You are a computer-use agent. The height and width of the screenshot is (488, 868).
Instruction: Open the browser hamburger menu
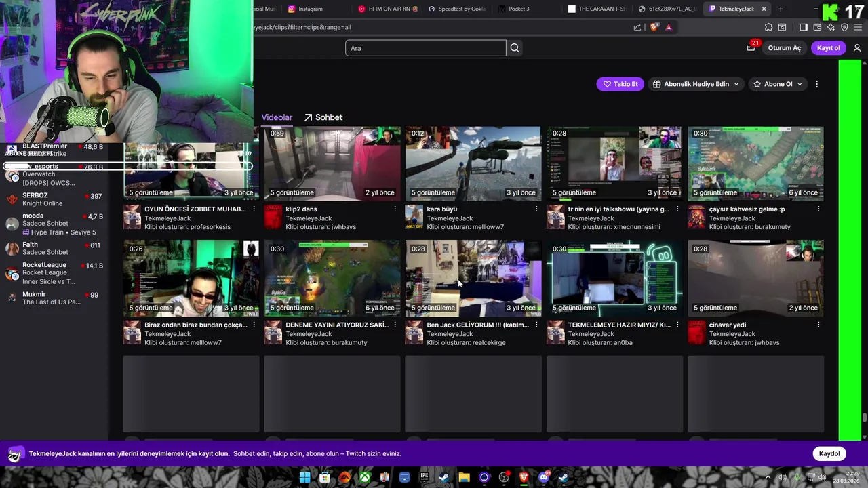(858, 27)
